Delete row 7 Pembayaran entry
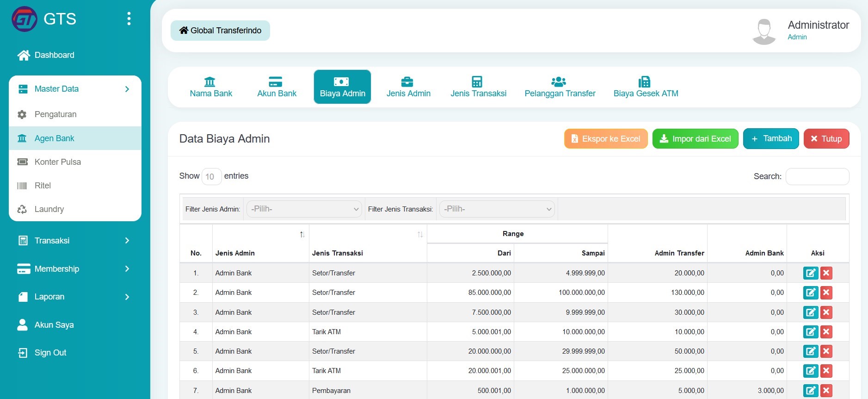 click(x=826, y=391)
